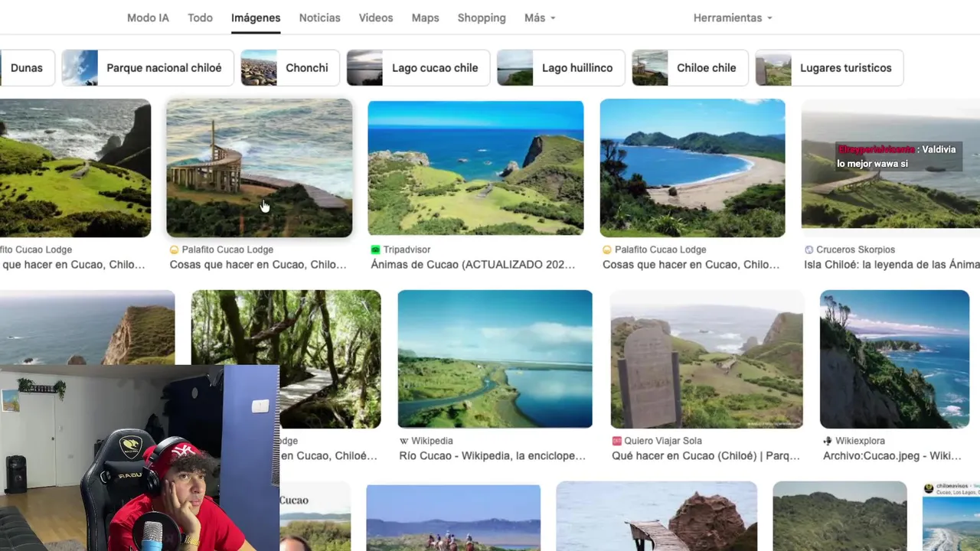The image size is (980, 551).
Task: Open Isla Chiloé: la leyenda de las Ánimas link
Action: [x=892, y=265]
